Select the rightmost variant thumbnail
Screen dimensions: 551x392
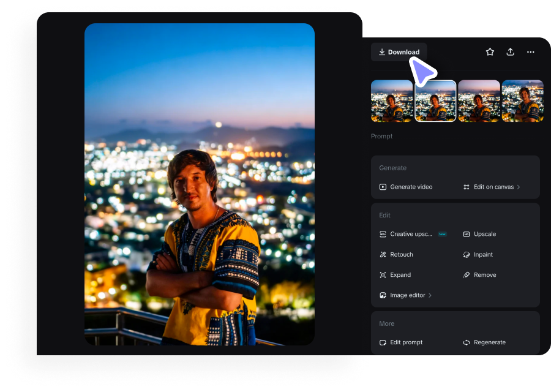pos(522,100)
